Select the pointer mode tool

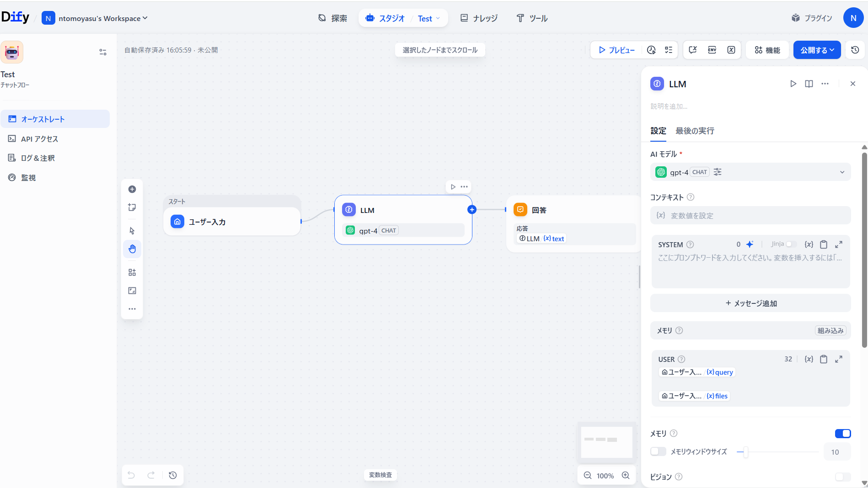point(132,231)
